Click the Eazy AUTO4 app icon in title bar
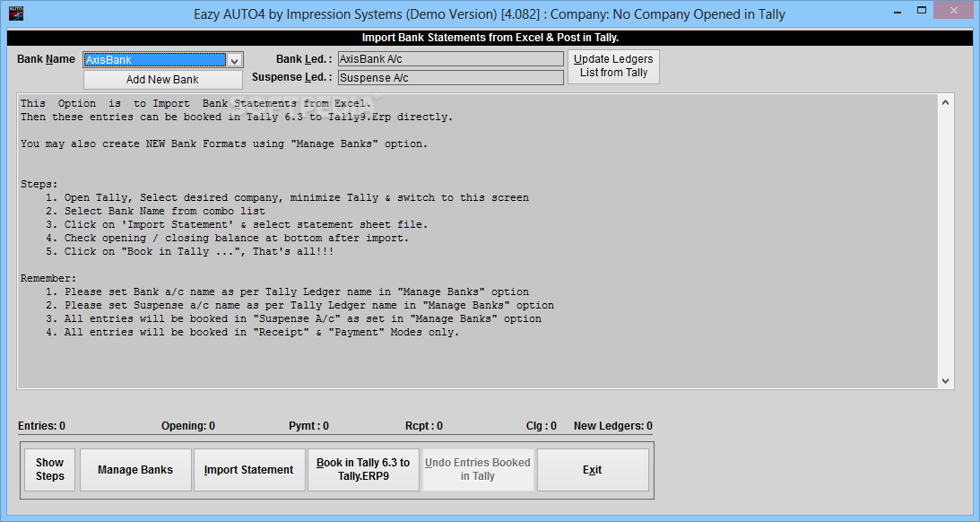The image size is (980, 522). pos(15,13)
